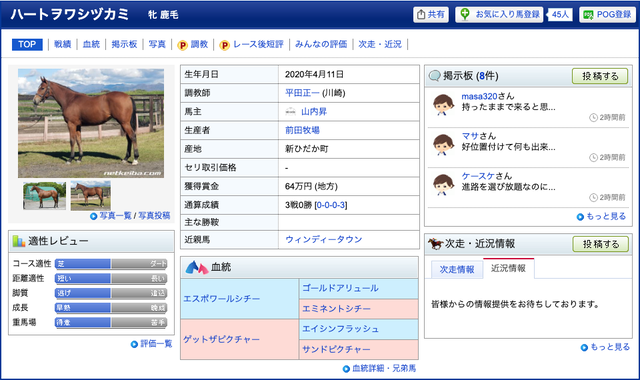Open the 血統 menu item
640x380 pixels.
[91, 44]
